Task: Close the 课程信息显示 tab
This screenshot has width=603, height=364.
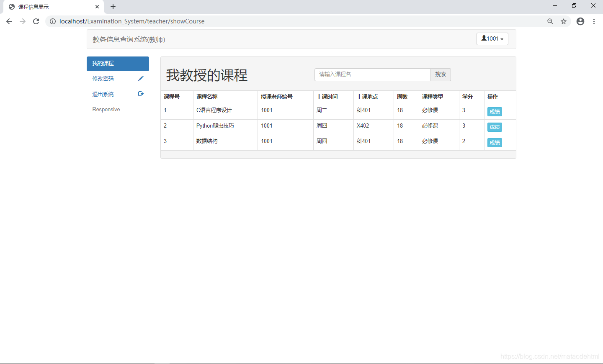Action: click(97, 7)
